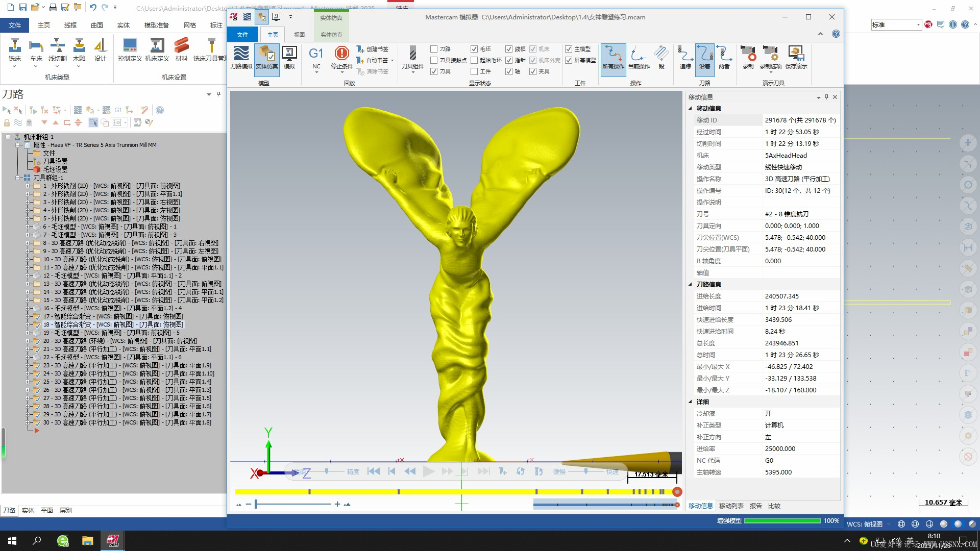The width and height of the screenshot is (980, 551).
Task: Open the 自动书签 dropdown arrow
Action: point(392,60)
